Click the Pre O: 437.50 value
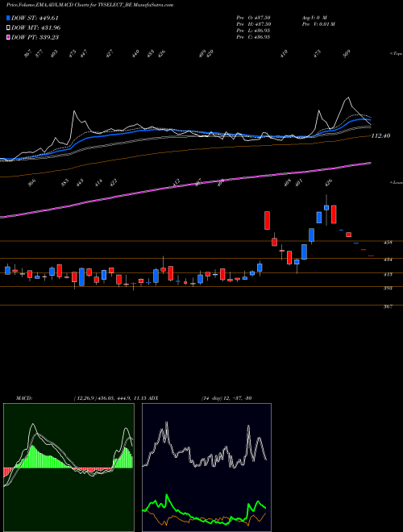This screenshot has width=403, height=532. coord(253,18)
